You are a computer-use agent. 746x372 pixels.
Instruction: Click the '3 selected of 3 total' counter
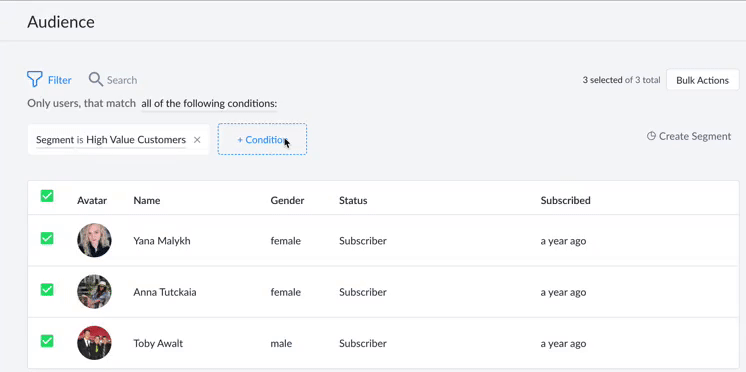pos(621,80)
